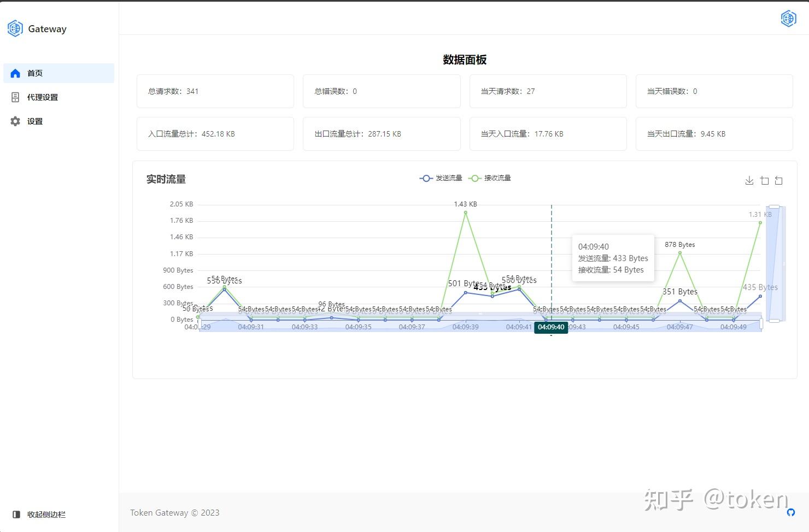This screenshot has width=809, height=532.
Task: Open the GitHub icon in the footer
Action: [x=790, y=512]
